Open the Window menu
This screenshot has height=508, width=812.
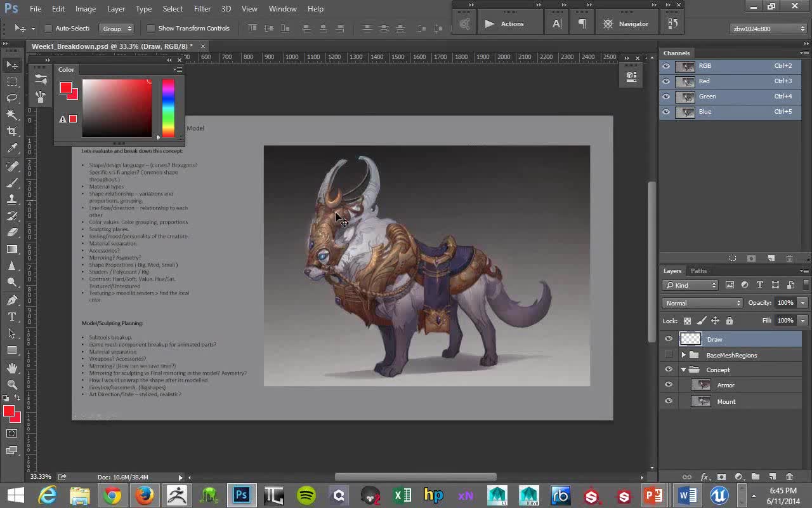click(282, 9)
